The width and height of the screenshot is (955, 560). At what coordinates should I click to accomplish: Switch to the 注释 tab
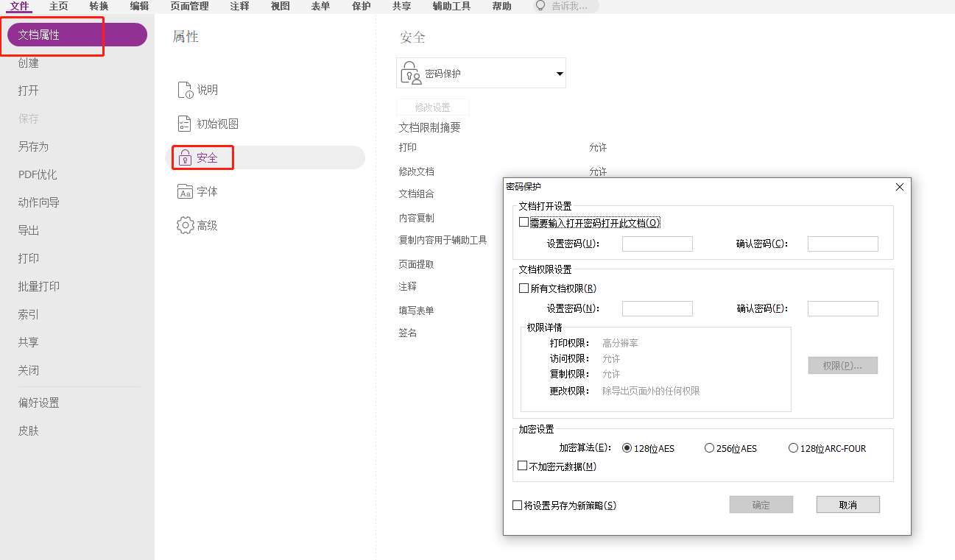point(239,6)
